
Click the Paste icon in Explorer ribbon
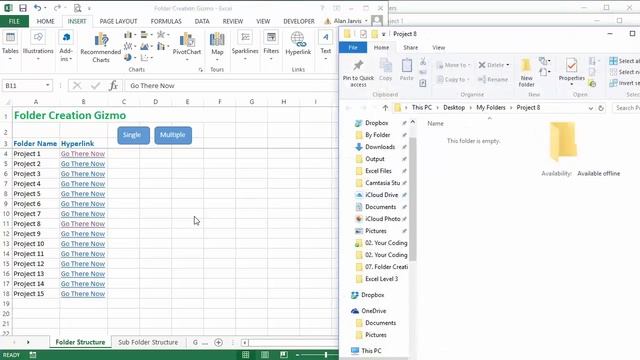407,69
